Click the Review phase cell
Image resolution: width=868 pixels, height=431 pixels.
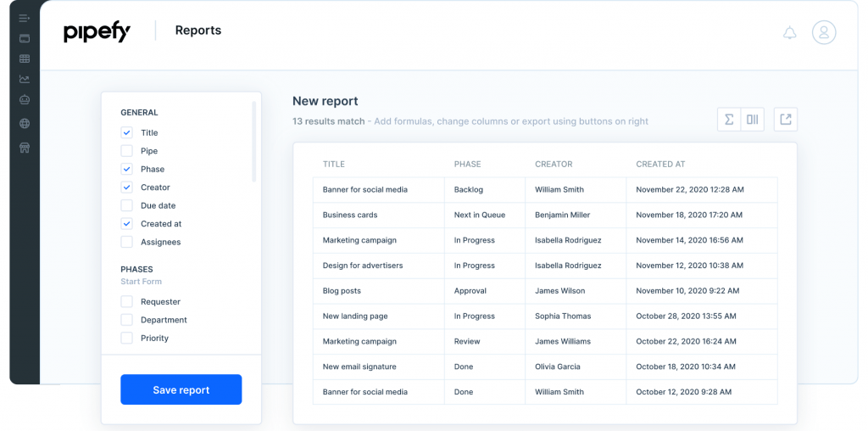pos(485,341)
